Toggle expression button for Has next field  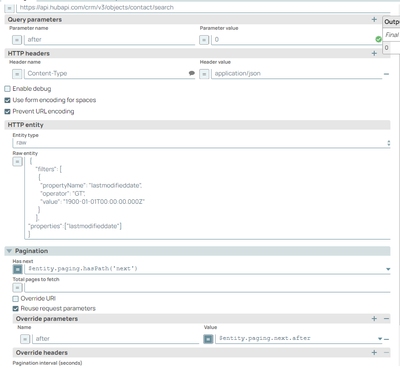coord(18,269)
